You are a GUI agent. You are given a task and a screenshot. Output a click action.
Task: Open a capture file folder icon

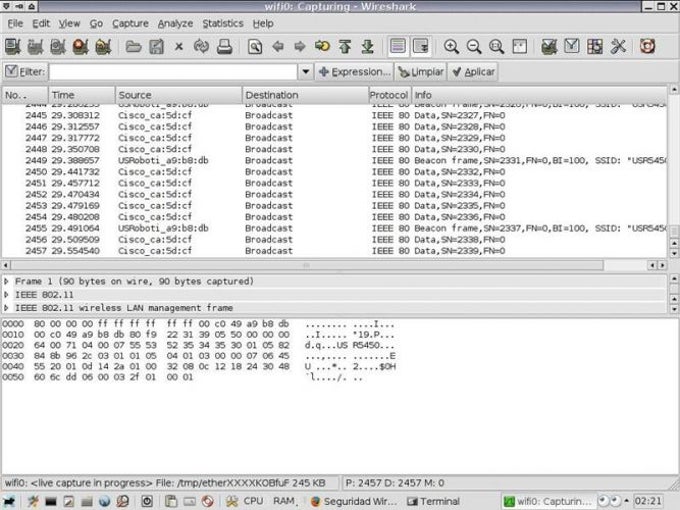tap(134, 46)
